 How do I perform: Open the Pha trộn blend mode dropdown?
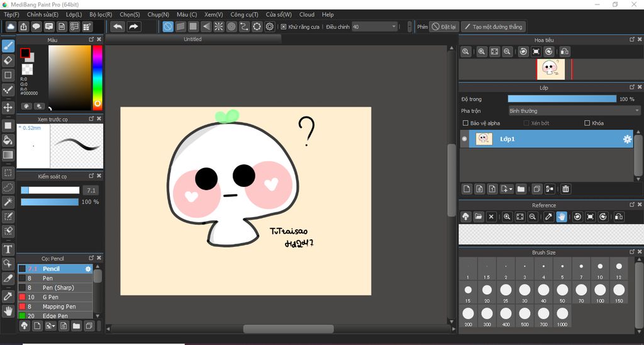[x=574, y=111]
